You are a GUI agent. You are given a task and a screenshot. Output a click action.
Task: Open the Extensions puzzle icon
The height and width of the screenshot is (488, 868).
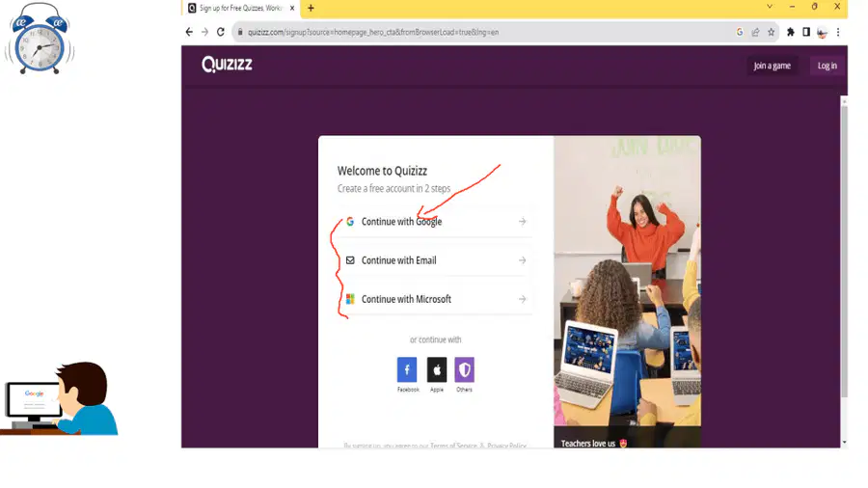pos(791,32)
